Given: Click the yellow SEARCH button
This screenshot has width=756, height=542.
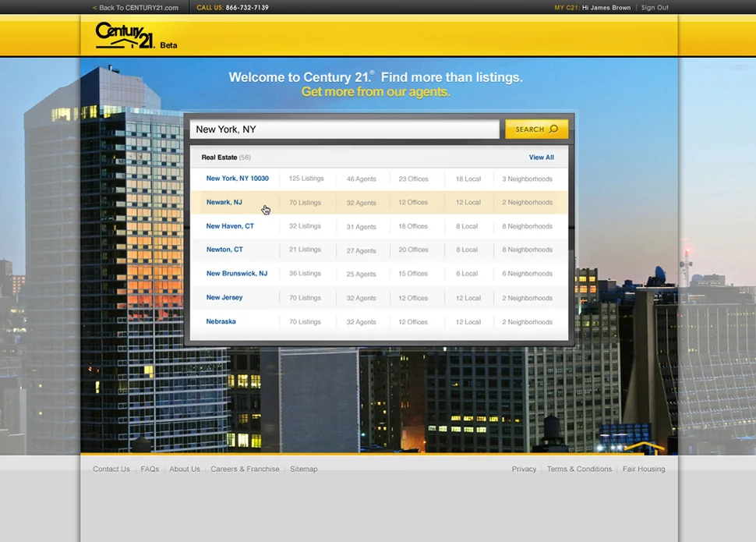Looking at the screenshot, I should click(x=537, y=129).
